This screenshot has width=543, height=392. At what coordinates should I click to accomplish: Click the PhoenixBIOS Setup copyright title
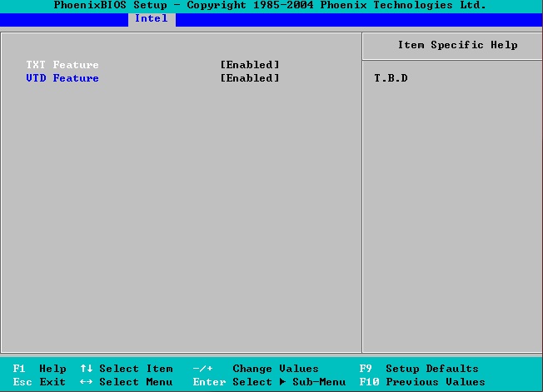tap(270, 5)
